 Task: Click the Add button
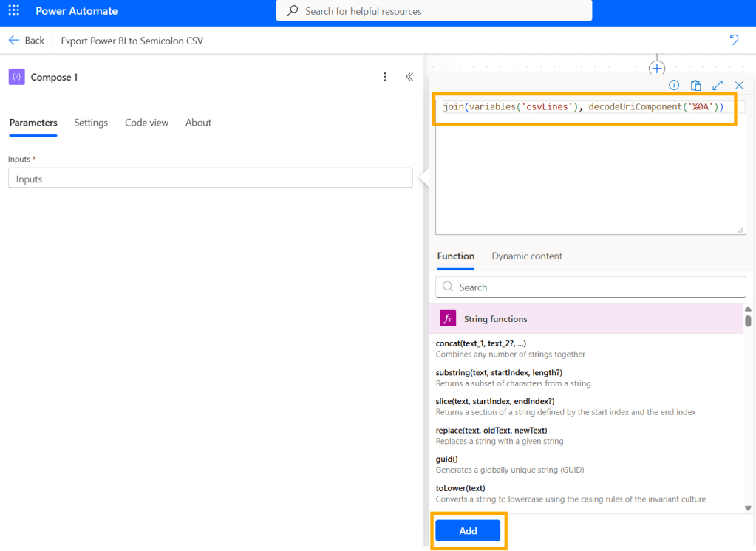click(x=468, y=530)
